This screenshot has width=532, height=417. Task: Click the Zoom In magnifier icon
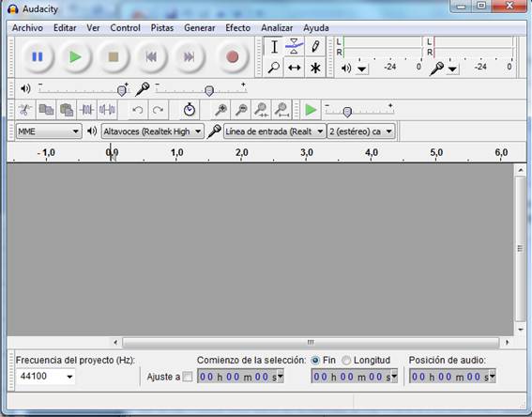[220, 110]
